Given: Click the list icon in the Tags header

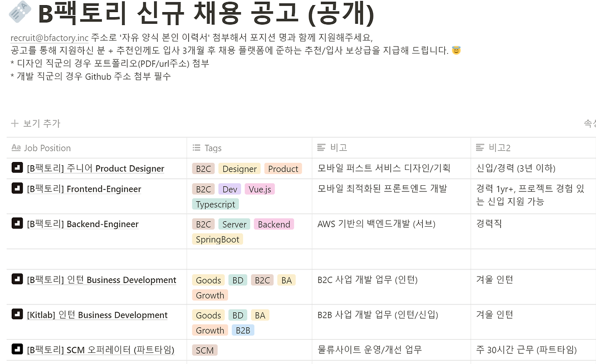Looking at the screenshot, I should tap(196, 148).
